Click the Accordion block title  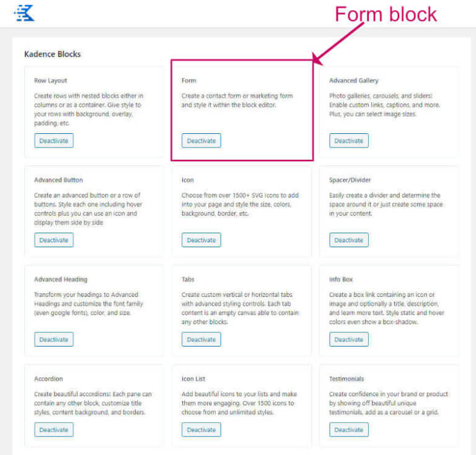[48, 379]
